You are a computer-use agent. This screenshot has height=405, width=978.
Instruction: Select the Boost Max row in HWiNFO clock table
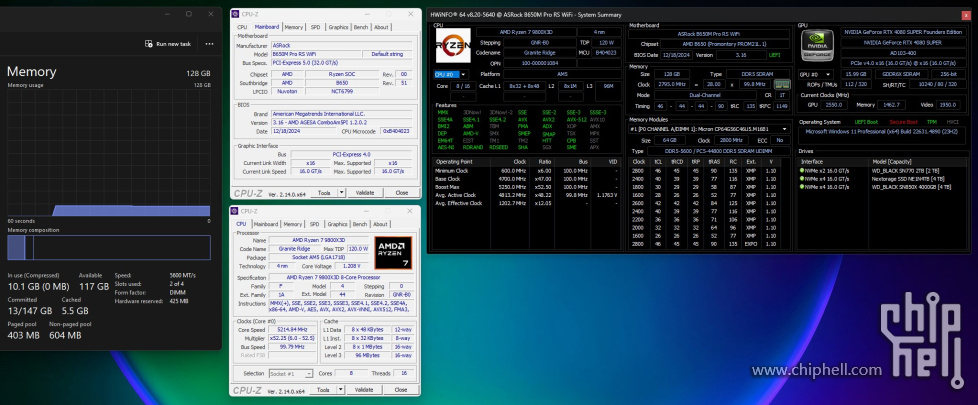(x=528, y=187)
